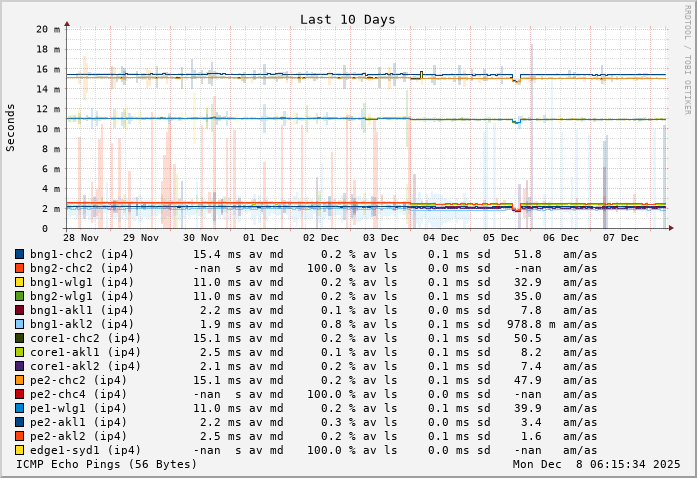Click the bng1-wlg1 yellow legend swatch
This screenshot has height=478, width=697.
pos(19,282)
